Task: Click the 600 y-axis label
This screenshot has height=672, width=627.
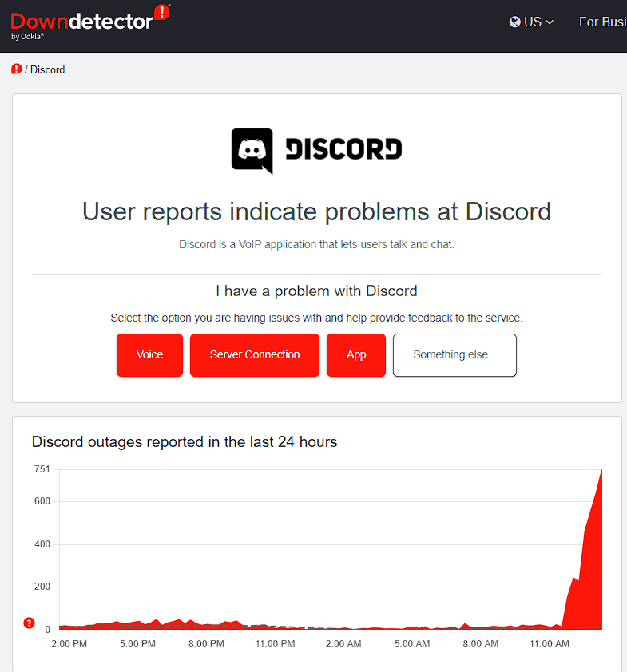Action: click(42, 501)
